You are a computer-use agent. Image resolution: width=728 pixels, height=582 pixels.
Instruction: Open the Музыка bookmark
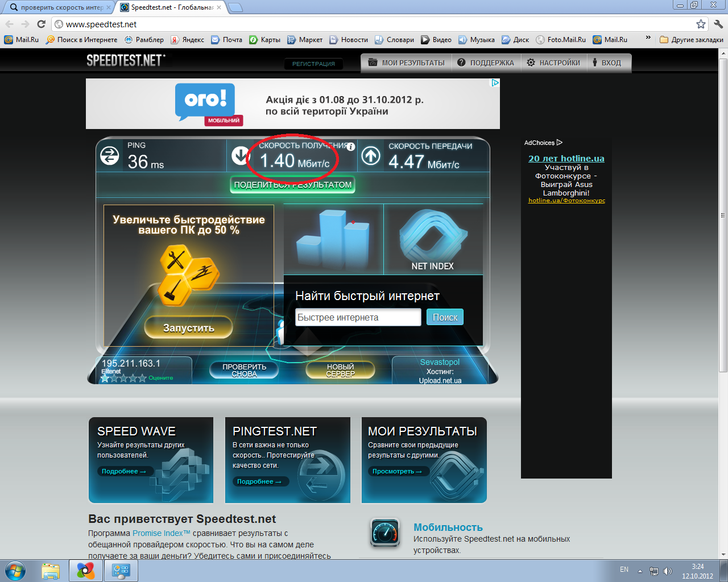[477, 40]
